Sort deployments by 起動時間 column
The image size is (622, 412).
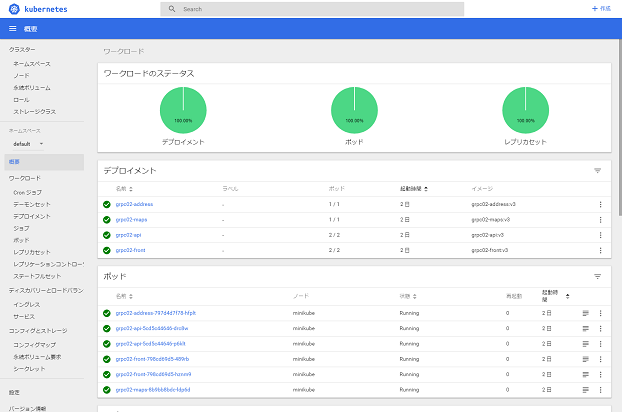[414, 189]
